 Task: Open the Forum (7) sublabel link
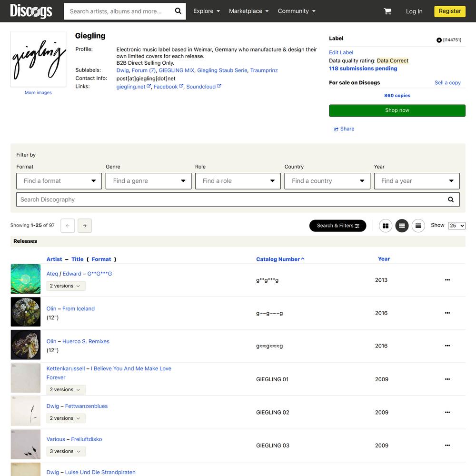point(144,70)
